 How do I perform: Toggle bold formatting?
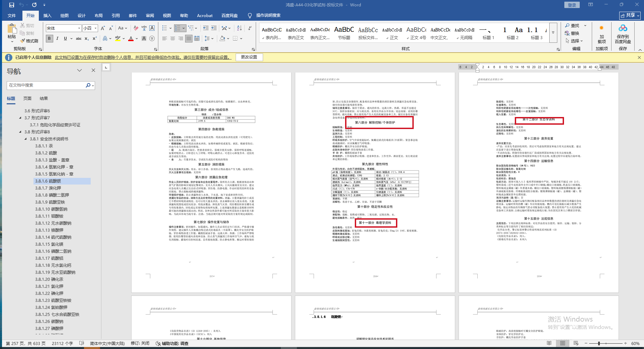click(50, 39)
